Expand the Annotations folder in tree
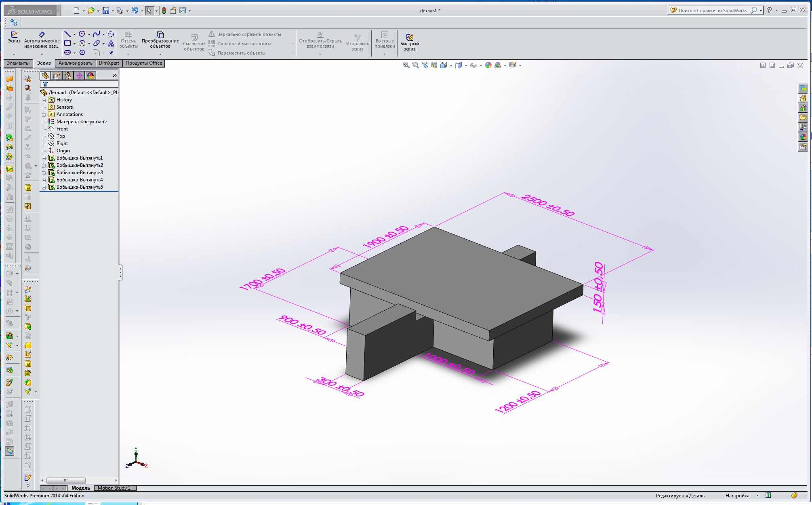Image resolution: width=812 pixels, height=505 pixels. [x=44, y=115]
